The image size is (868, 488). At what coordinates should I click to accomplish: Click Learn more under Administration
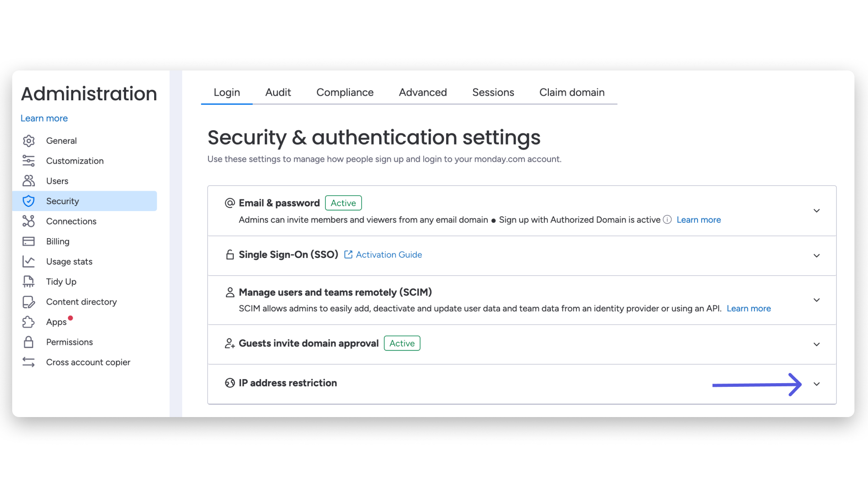[x=44, y=118]
